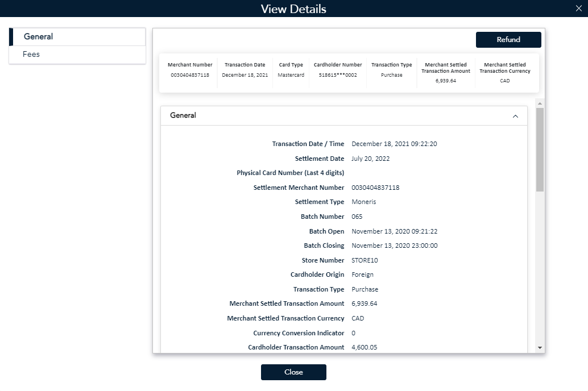
Task: Click the Store Number label
Action: (x=323, y=260)
